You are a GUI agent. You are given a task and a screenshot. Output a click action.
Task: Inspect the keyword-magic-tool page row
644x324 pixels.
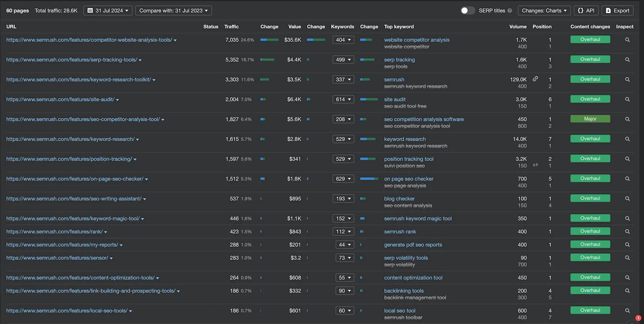pos(627,219)
